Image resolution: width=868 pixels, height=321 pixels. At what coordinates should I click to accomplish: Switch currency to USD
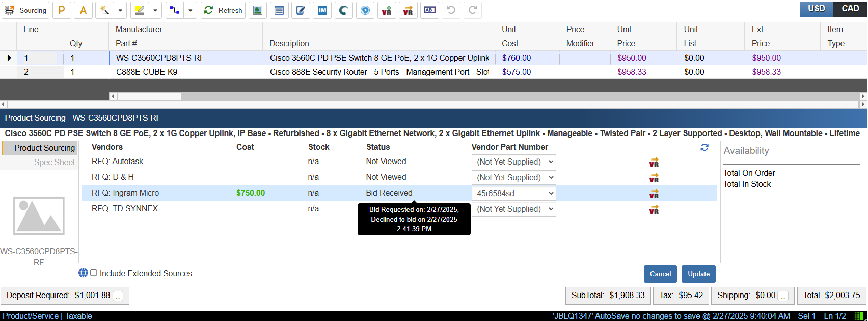click(817, 9)
